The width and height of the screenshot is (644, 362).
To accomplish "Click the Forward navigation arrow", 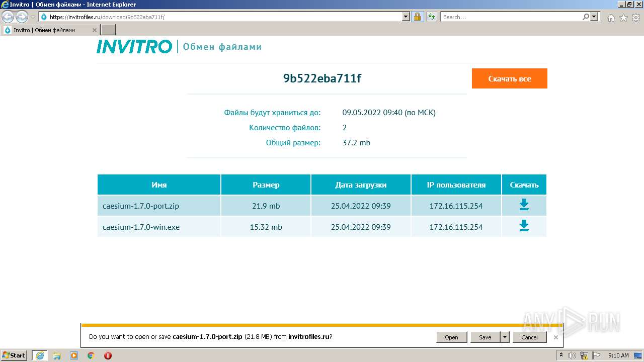I will pos(22,17).
